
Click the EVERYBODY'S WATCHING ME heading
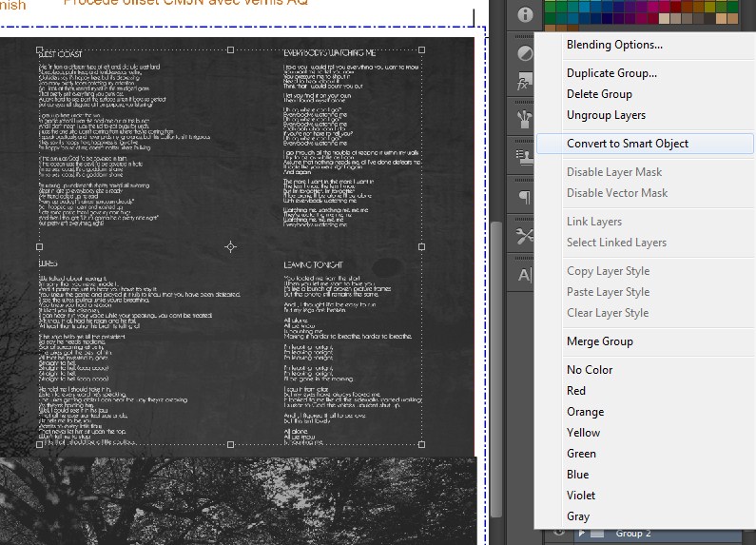point(329,53)
